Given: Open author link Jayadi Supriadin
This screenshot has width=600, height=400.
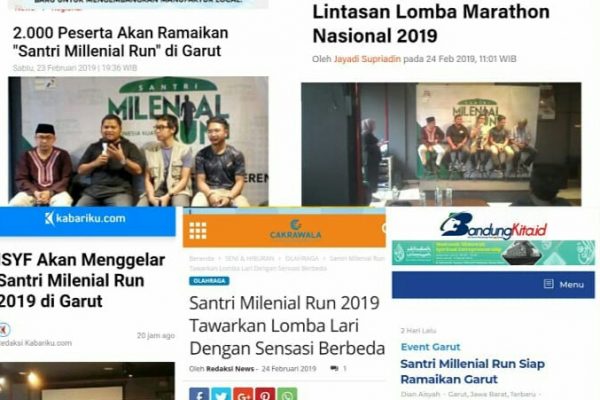Looking at the screenshot, I should [x=367, y=59].
